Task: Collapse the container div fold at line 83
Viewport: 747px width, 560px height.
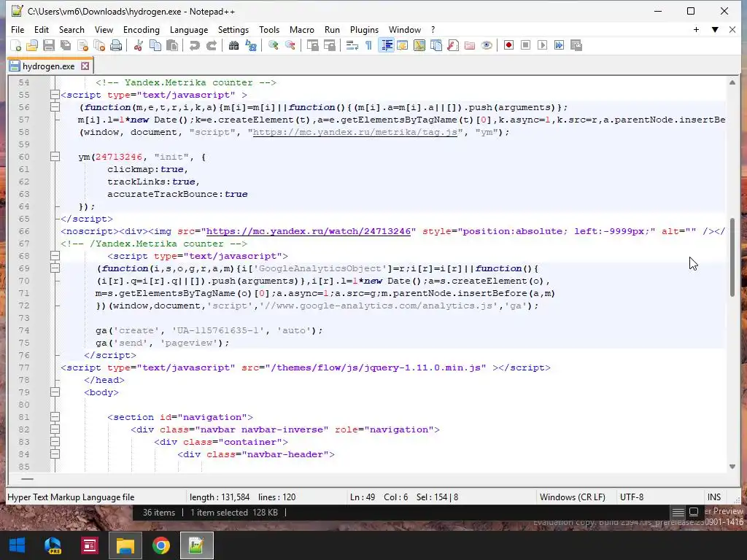Action: [x=55, y=441]
